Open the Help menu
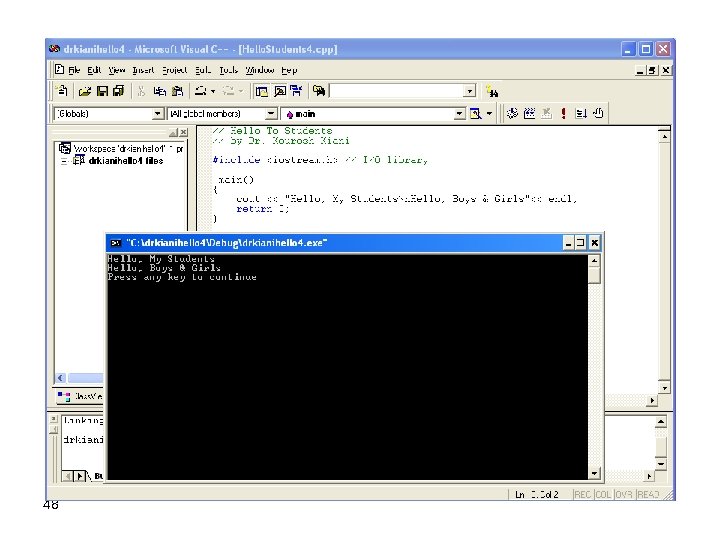Screen dimensions: 720x540 (289, 70)
